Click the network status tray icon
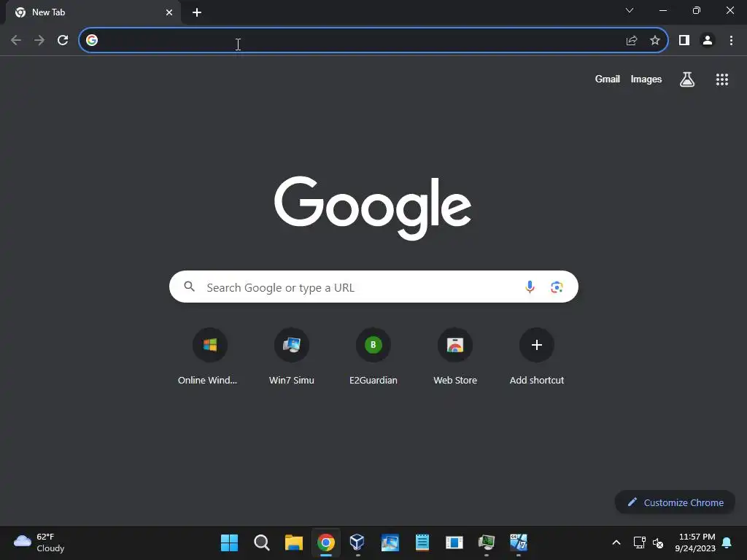 639,542
